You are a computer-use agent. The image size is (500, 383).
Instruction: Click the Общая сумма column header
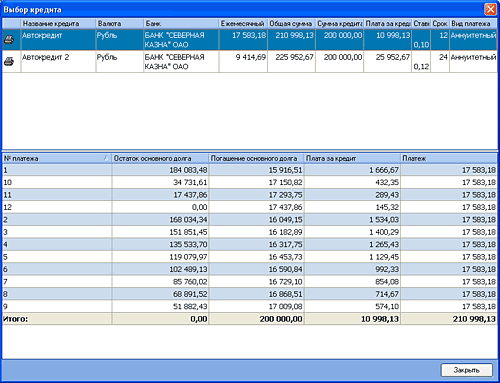point(291,24)
